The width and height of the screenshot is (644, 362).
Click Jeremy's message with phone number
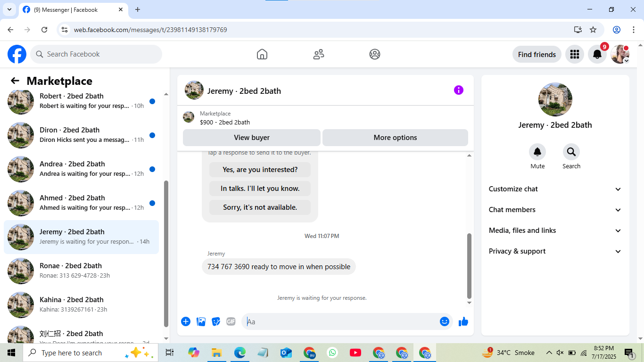pos(279,267)
